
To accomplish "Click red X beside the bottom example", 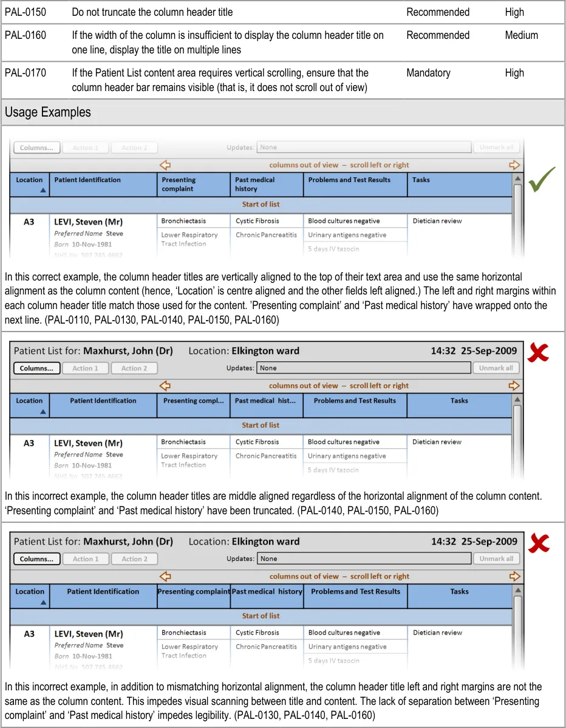I will click(x=538, y=543).
